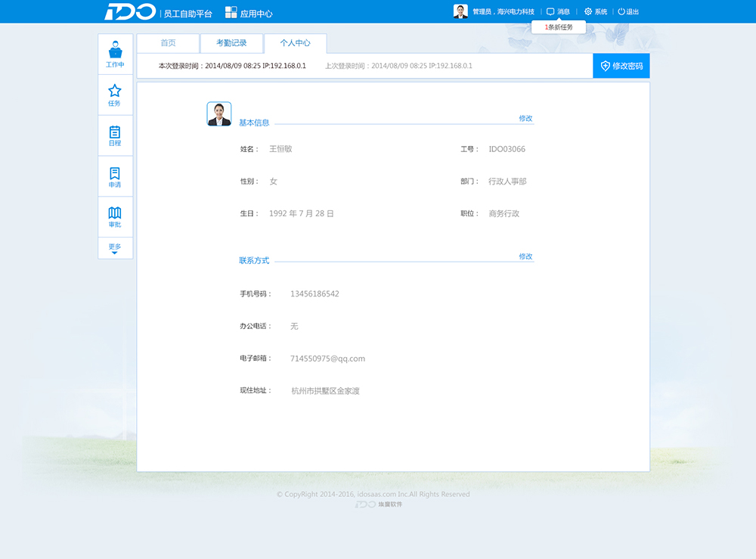The height and width of the screenshot is (559, 756).
Task: Click the 消息 message icon
Action: click(x=550, y=12)
